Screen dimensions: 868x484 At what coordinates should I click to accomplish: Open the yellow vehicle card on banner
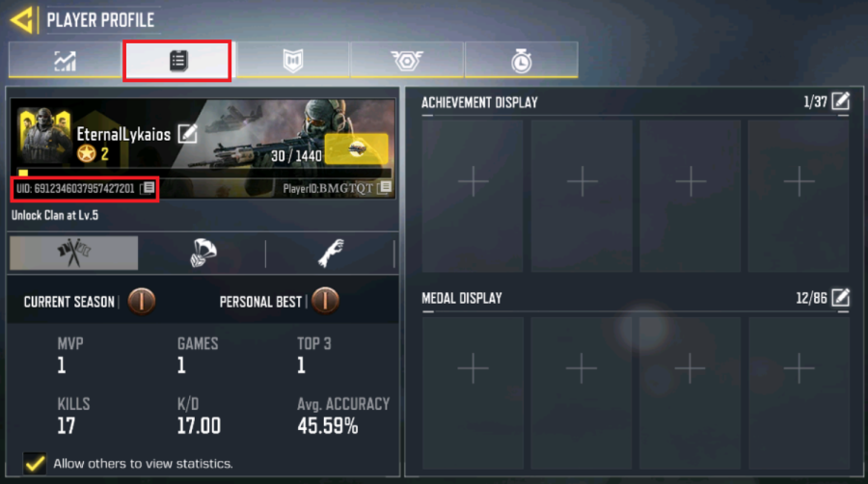pyautogui.click(x=357, y=148)
